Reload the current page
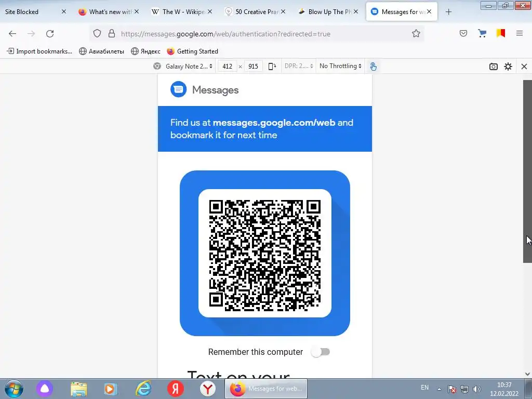Image resolution: width=532 pixels, height=399 pixels. [x=50, y=34]
